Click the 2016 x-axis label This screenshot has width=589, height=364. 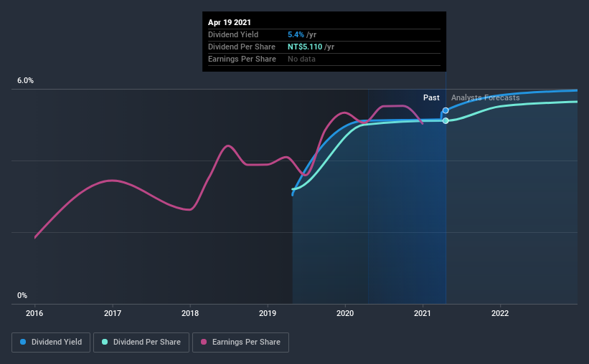coord(34,313)
